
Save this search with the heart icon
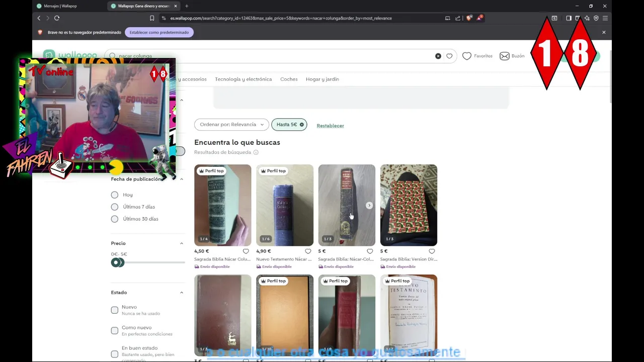pos(449,56)
